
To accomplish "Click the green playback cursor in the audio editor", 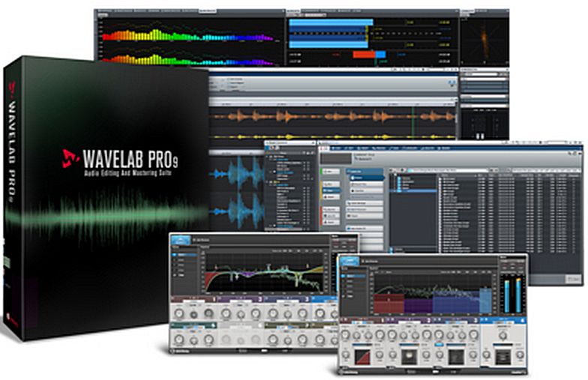I will tap(413, 124).
